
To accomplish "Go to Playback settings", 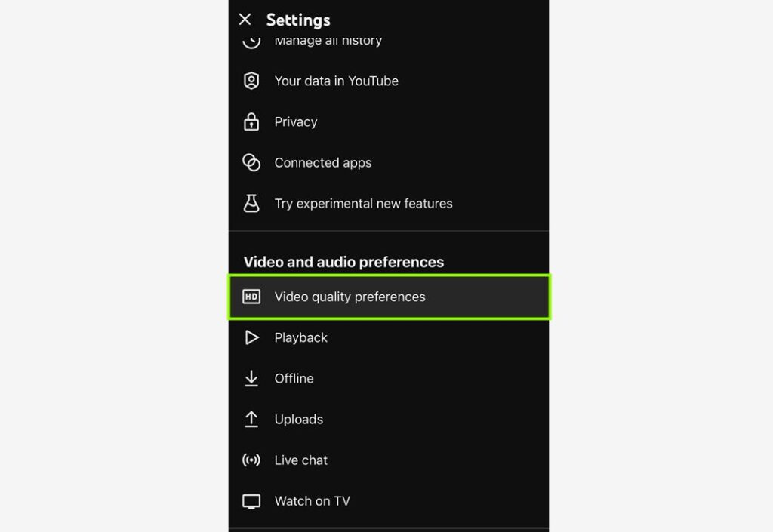I will pyautogui.click(x=389, y=337).
